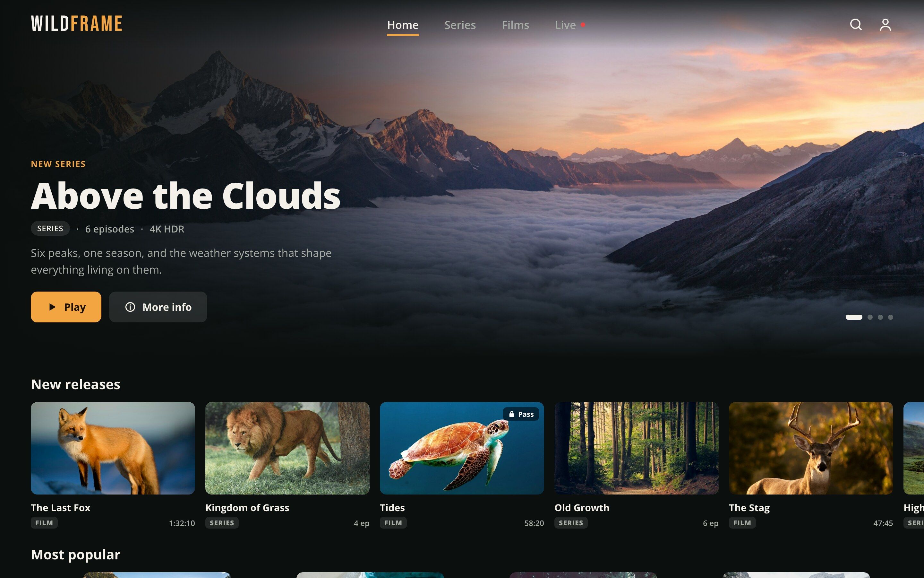Image resolution: width=924 pixels, height=578 pixels.
Task: Click the '1:32:10' duration text
Action: coord(182,523)
